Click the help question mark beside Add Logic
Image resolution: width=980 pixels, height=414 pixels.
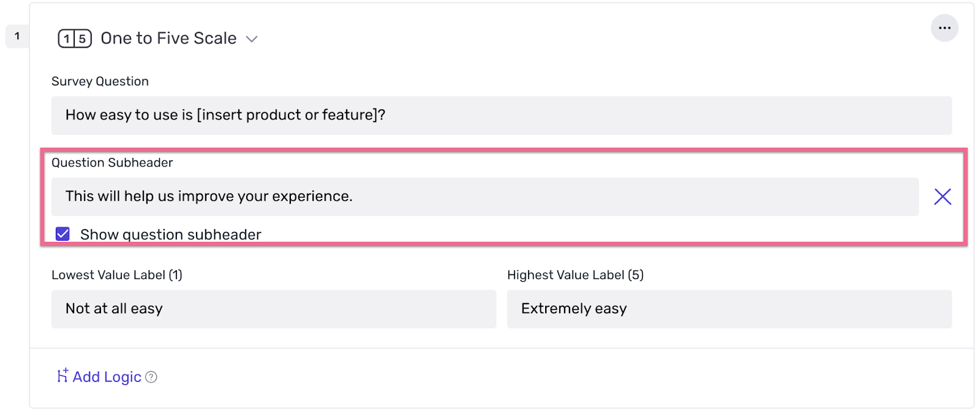coord(151,377)
